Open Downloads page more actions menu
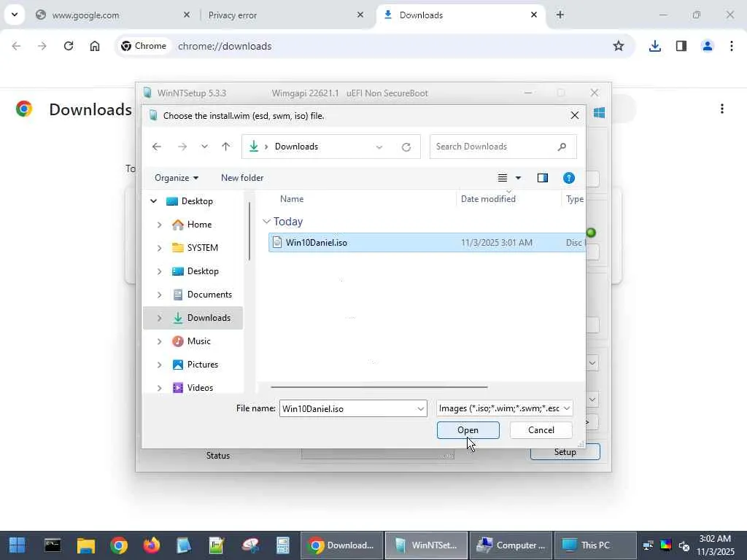 click(722, 109)
